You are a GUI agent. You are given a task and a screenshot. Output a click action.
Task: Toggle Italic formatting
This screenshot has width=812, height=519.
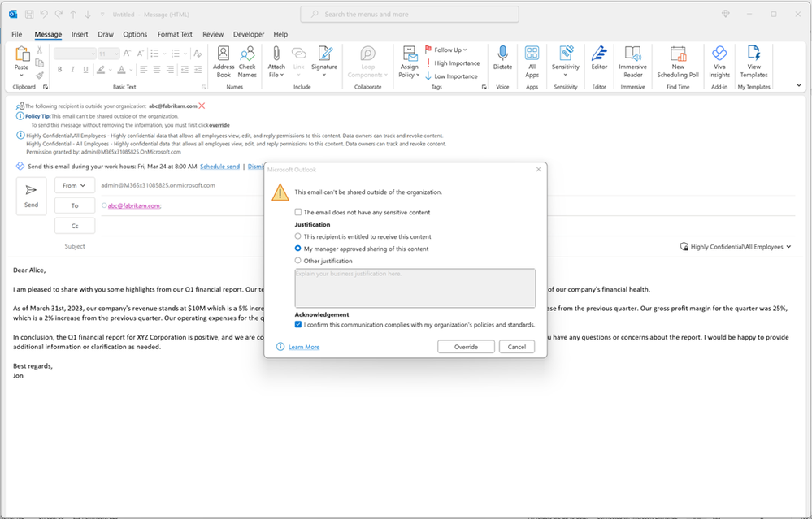pos(72,69)
